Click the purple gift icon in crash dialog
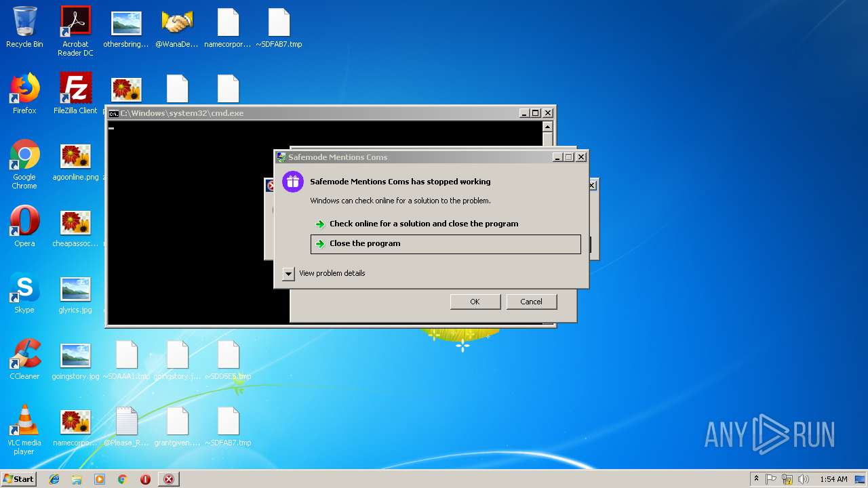This screenshot has width=868, height=488. click(292, 182)
